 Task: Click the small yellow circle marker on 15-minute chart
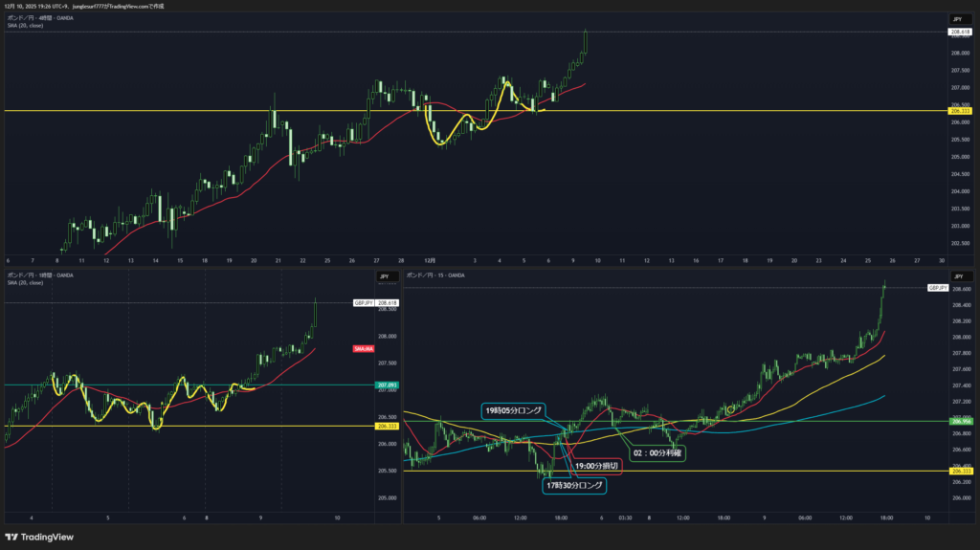pos(730,409)
